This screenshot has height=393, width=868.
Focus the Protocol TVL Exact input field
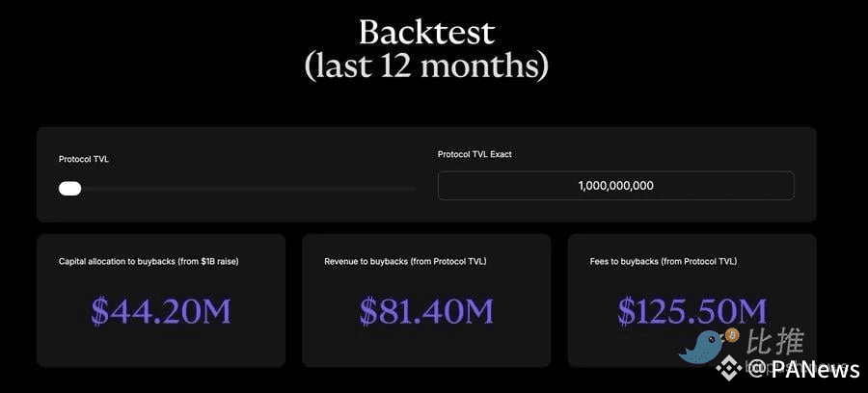615,186
